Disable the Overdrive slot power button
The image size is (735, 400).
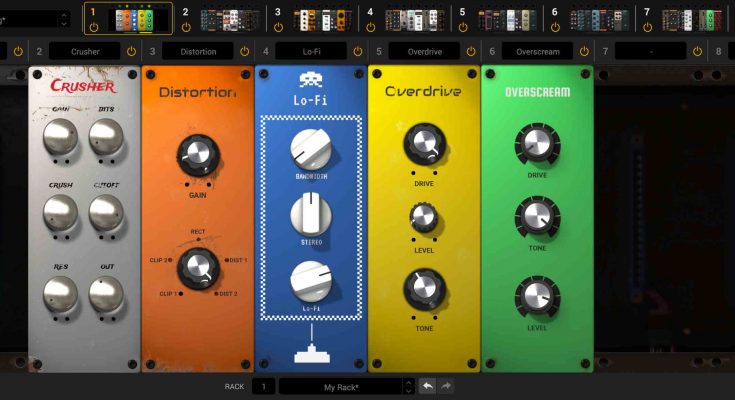coord(473,51)
